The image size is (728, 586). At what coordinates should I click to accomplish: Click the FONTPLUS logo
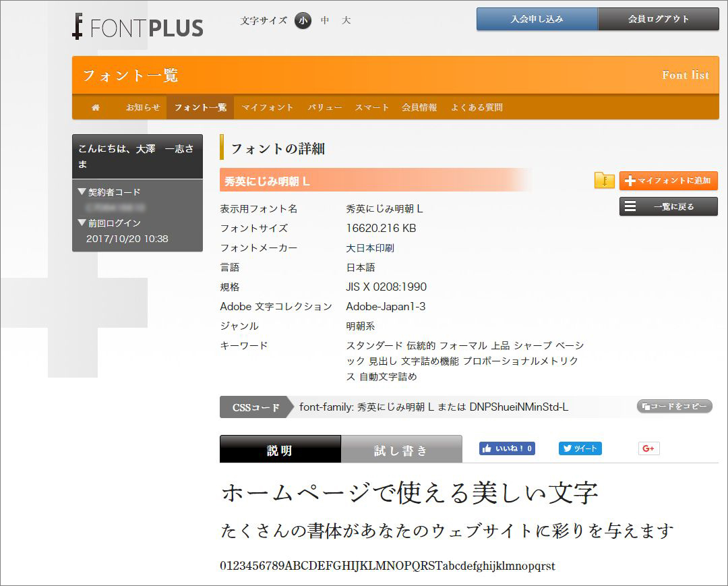tap(138, 26)
